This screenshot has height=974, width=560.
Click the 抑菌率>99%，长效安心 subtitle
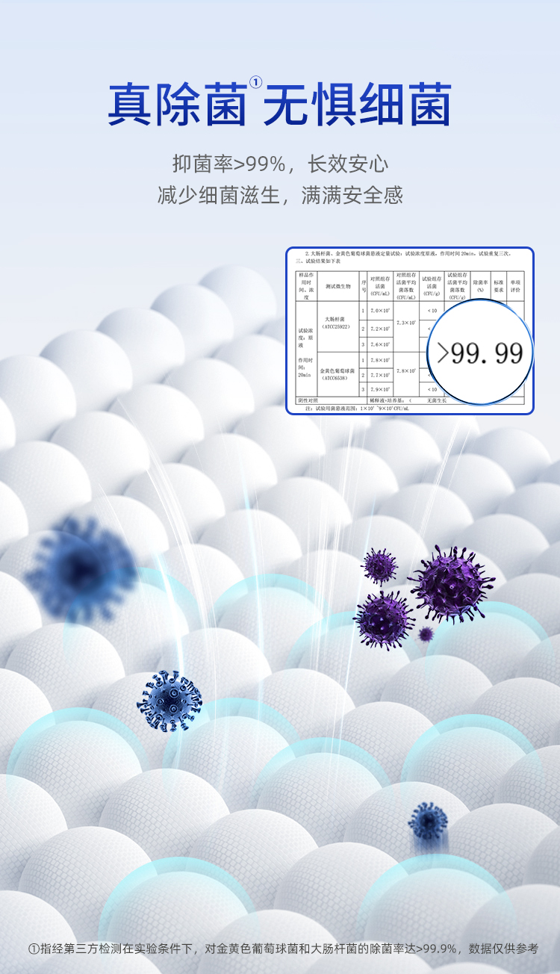coord(280,164)
